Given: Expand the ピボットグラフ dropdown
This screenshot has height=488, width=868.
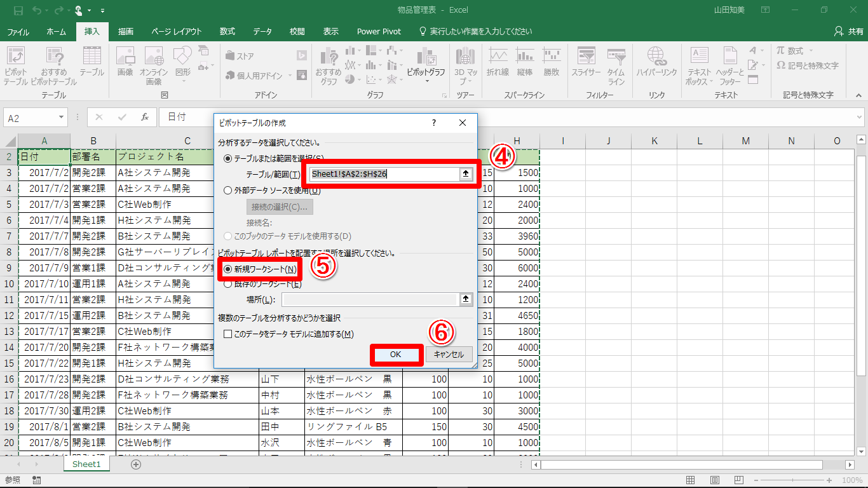Looking at the screenshot, I should point(426,81).
